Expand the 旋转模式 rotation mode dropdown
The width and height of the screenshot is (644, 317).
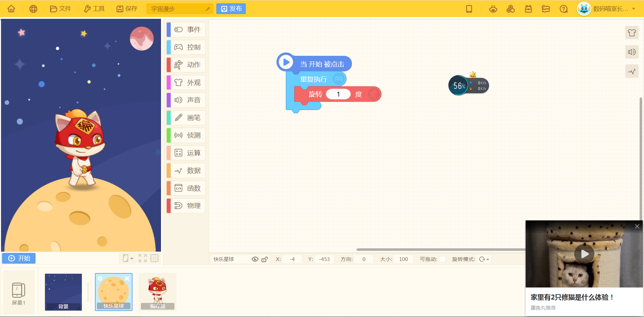[484, 259]
